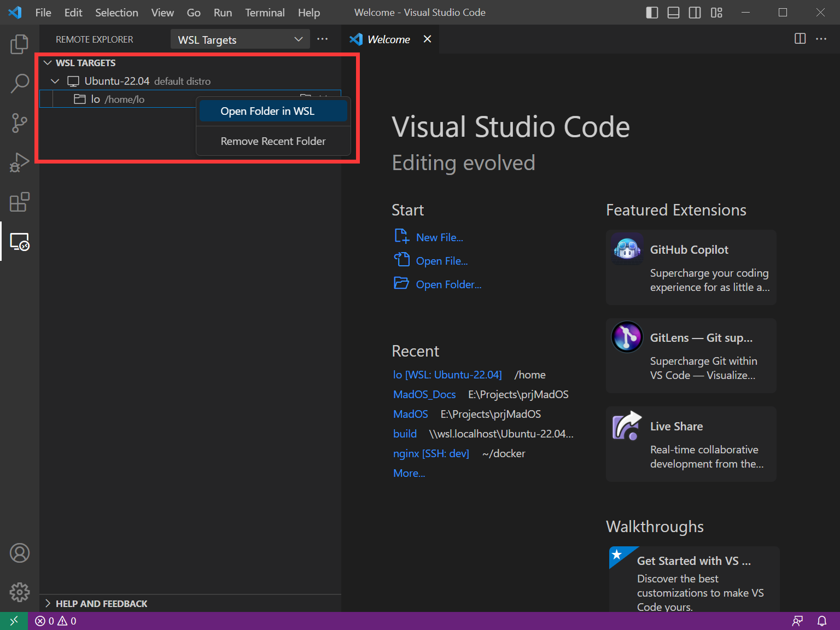Expand the HELP AND FEEDBACK section

pos(48,603)
